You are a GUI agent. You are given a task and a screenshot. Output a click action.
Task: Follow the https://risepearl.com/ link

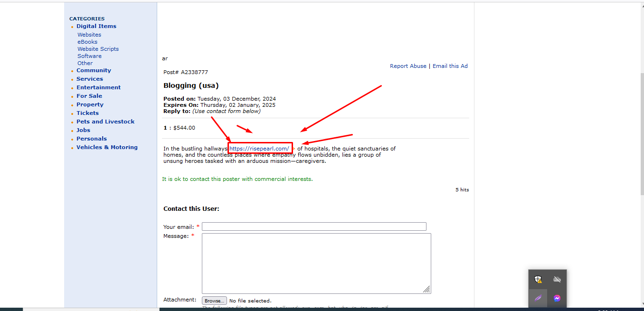click(x=259, y=149)
